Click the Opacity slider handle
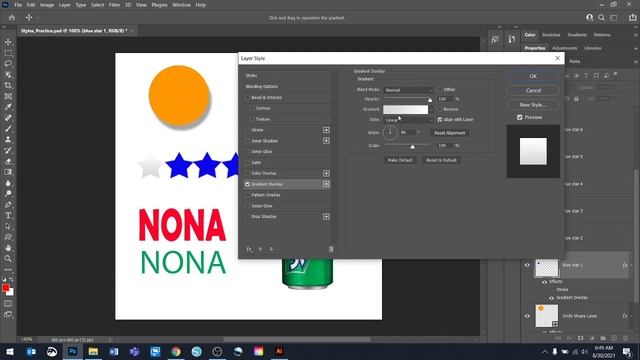 pos(430,100)
